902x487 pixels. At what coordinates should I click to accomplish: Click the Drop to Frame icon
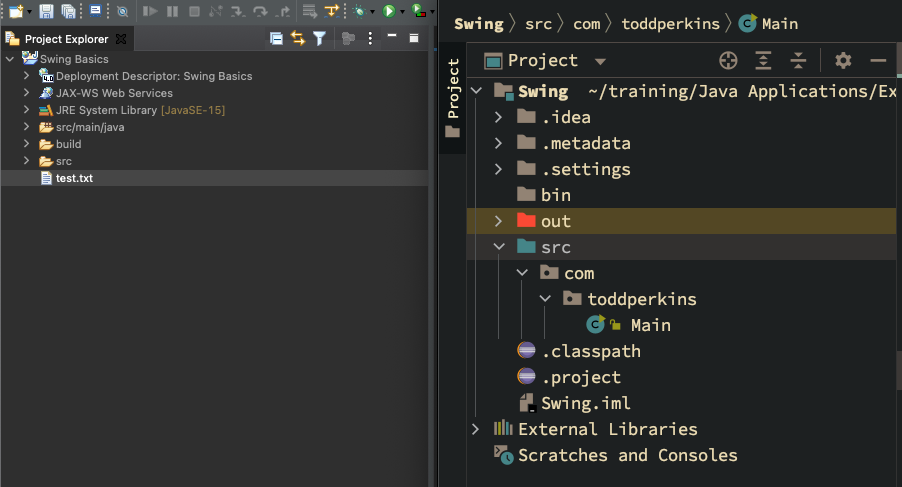pyautogui.click(x=309, y=11)
